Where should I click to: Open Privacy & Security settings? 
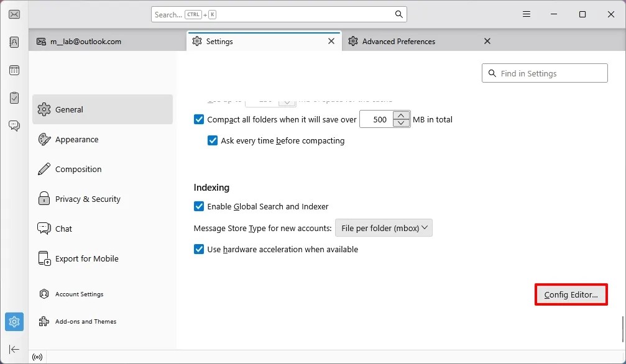pyautogui.click(x=103, y=199)
